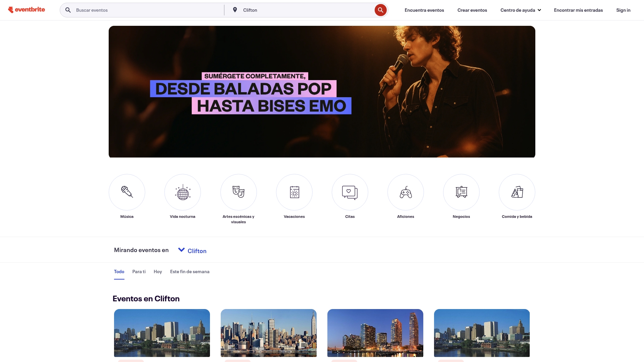Image resolution: width=644 pixels, height=362 pixels.
Task: Open the Música category icon
Action: pos(127,192)
